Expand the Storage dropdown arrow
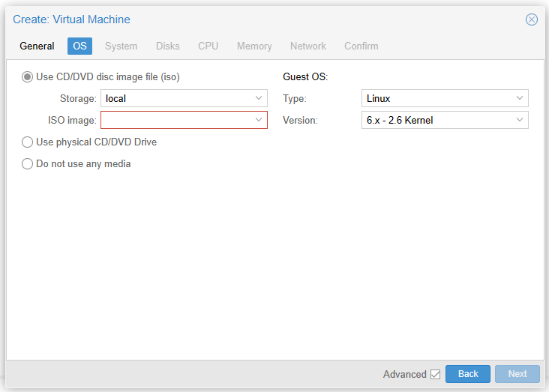This screenshot has height=392, width=549. coord(259,98)
